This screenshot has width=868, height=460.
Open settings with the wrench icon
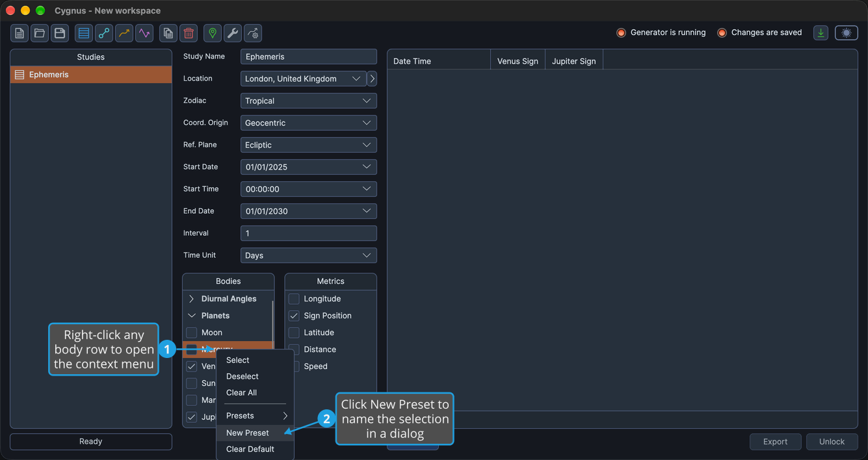pyautogui.click(x=233, y=33)
